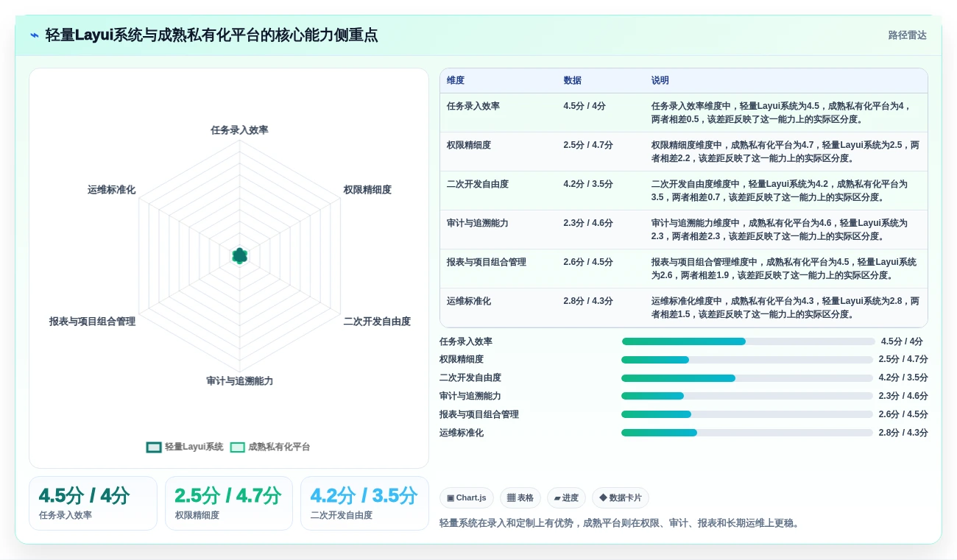Screen dimensions: 957x560
Task: Click the 表格 tag
Action: point(520,497)
